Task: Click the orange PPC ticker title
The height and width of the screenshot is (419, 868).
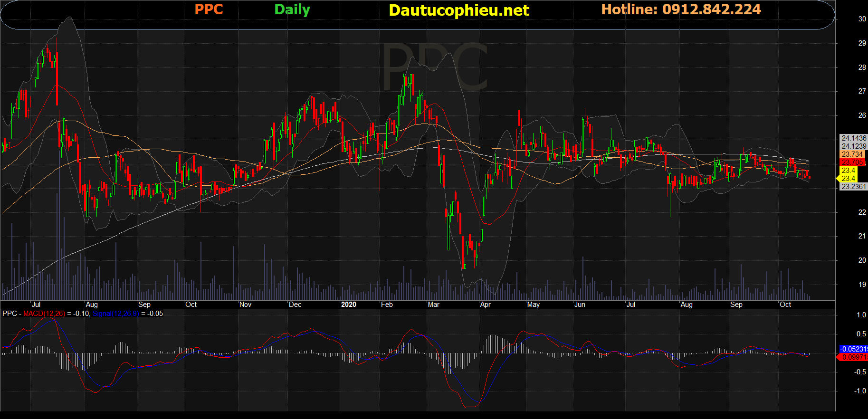Action: pyautogui.click(x=209, y=10)
